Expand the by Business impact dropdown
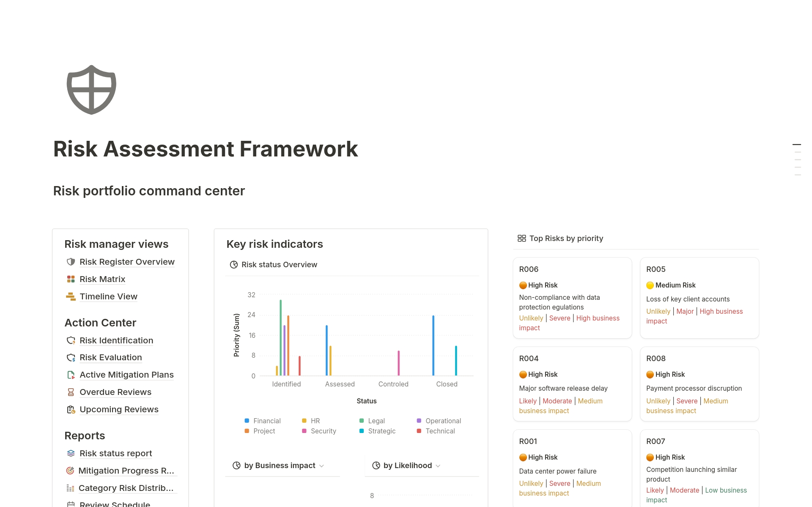Image resolution: width=812 pixels, height=507 pixels. 321,466
